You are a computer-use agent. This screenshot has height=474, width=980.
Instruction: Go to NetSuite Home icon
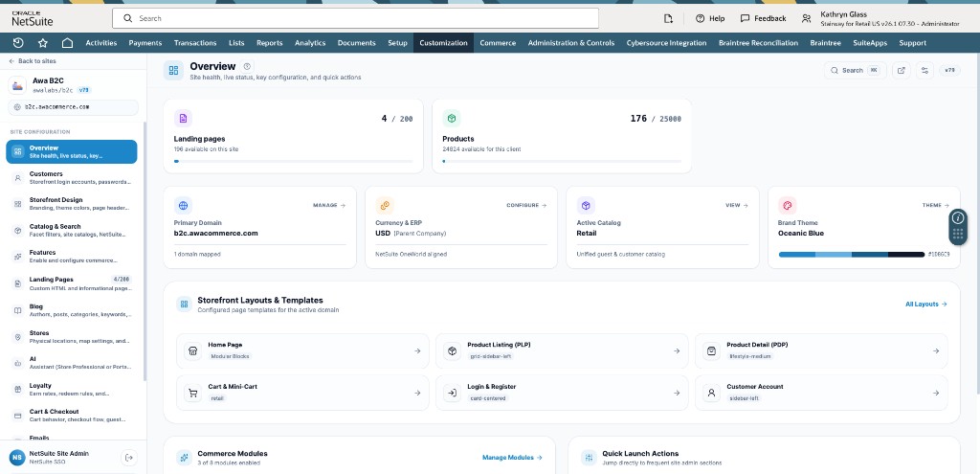coord(68,43)
